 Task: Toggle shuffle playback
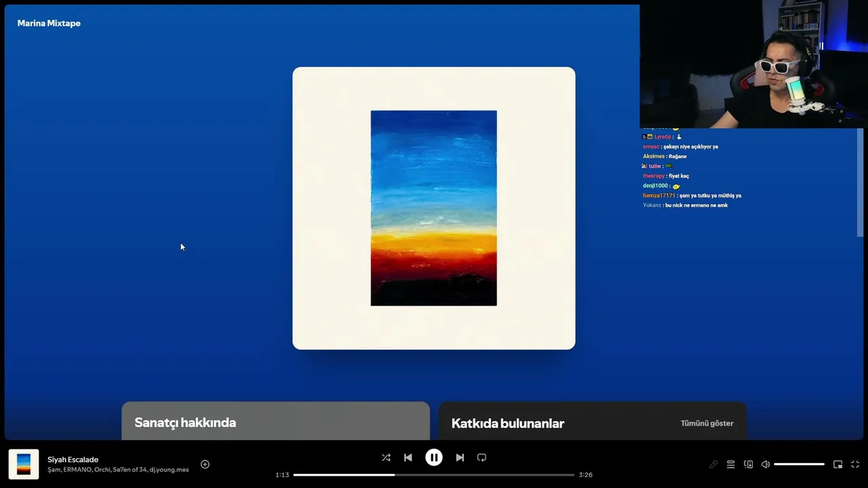[386, 457]
